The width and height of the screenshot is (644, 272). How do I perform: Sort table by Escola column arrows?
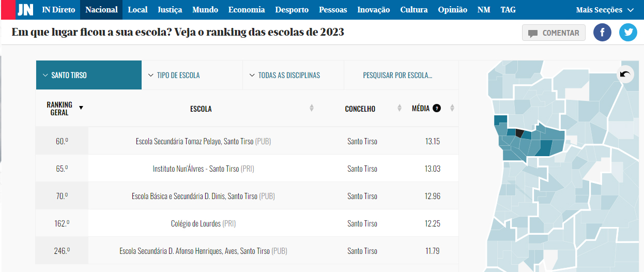pyautogui.click(x=312, y=108)
